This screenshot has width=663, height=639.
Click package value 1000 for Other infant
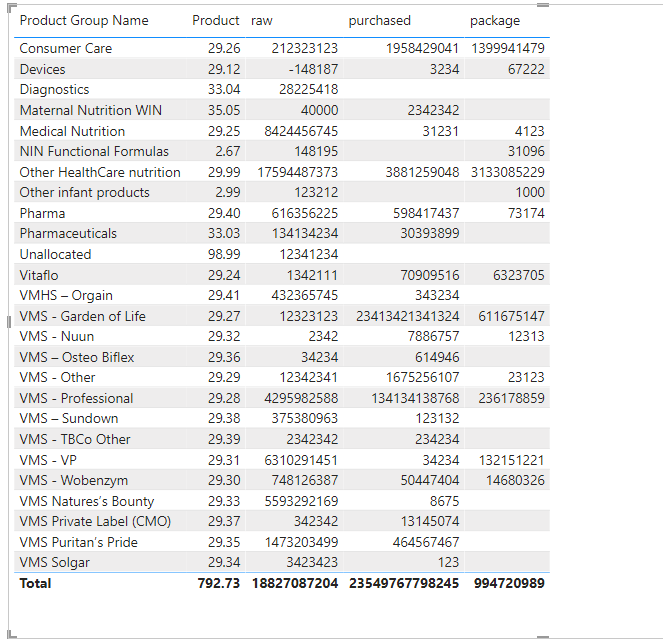(x=530, y=192)
